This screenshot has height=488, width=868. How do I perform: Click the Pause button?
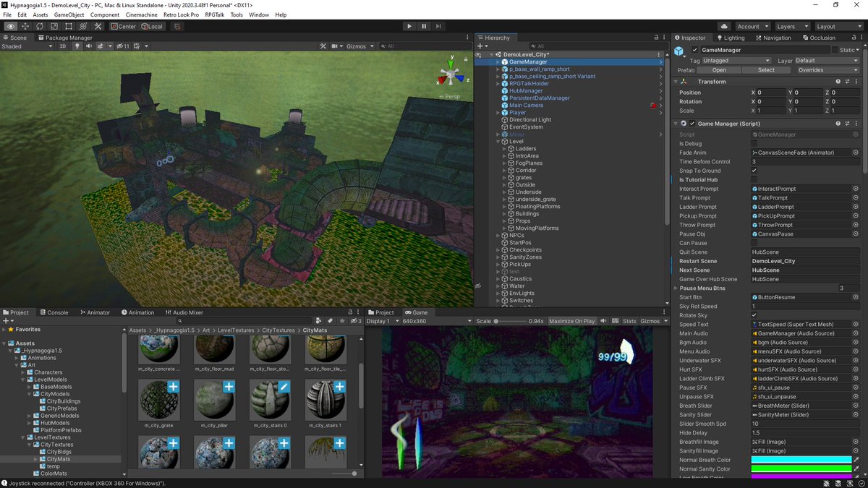coord(424,26)
